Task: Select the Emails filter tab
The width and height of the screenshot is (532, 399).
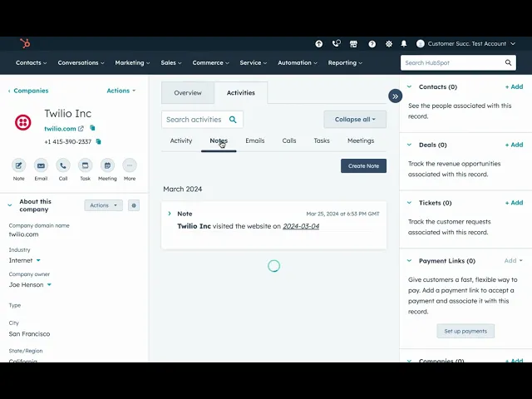Action: click(x=255, y=140)
